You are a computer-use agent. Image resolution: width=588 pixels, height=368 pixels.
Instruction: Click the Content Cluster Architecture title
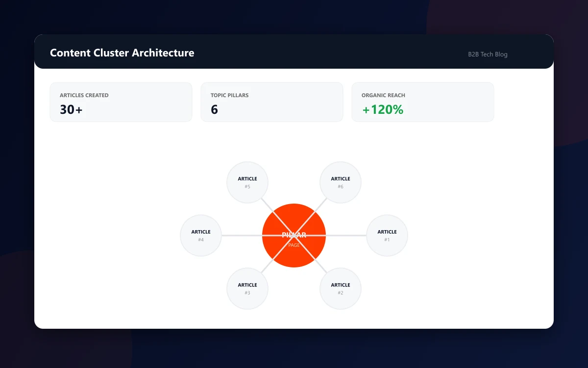pos(122,53)
